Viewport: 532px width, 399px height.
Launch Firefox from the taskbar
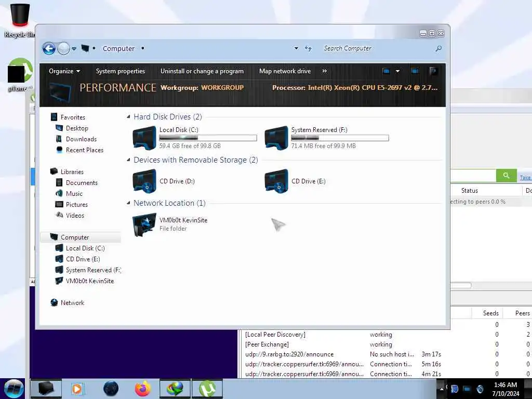point(143,389)
